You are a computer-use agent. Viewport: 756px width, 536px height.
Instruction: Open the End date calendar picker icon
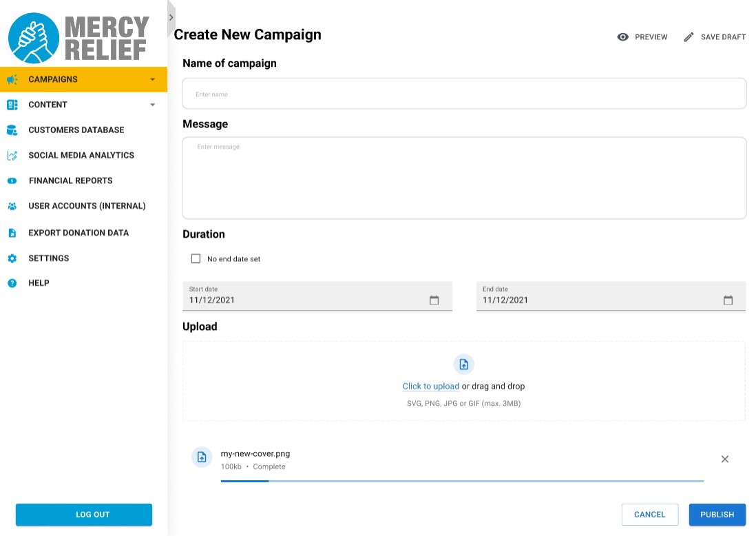(x=728, y=300)
